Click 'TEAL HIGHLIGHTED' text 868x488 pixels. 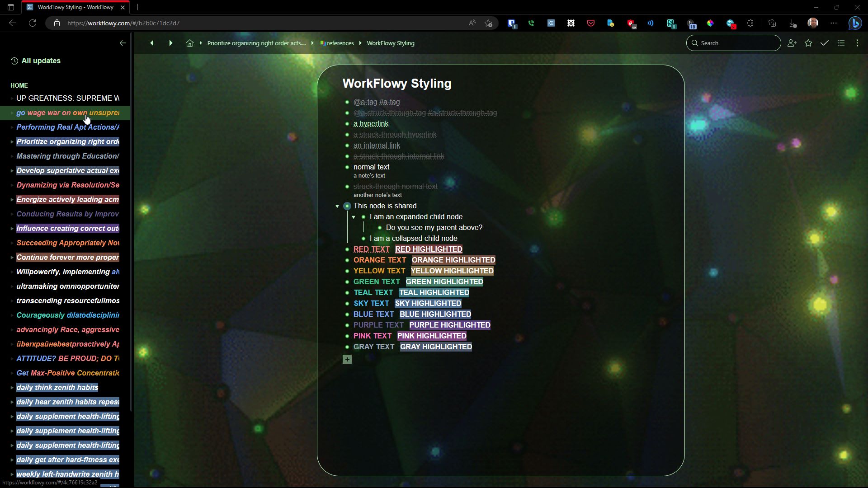(x=434, y=292)
